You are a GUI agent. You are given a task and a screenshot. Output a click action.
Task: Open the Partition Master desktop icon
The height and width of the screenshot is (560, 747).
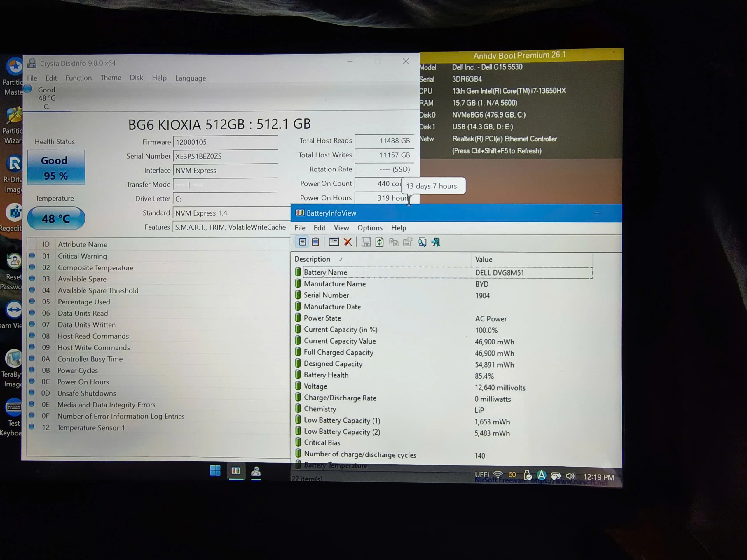pyautogui.click(x=13, y=77)
